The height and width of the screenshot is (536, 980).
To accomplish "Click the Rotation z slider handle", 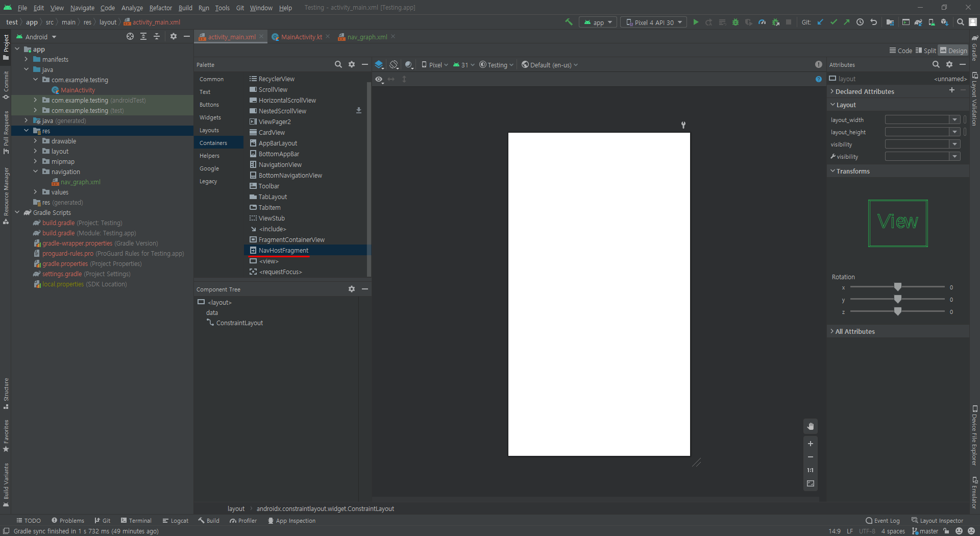I will click(898, 311).
